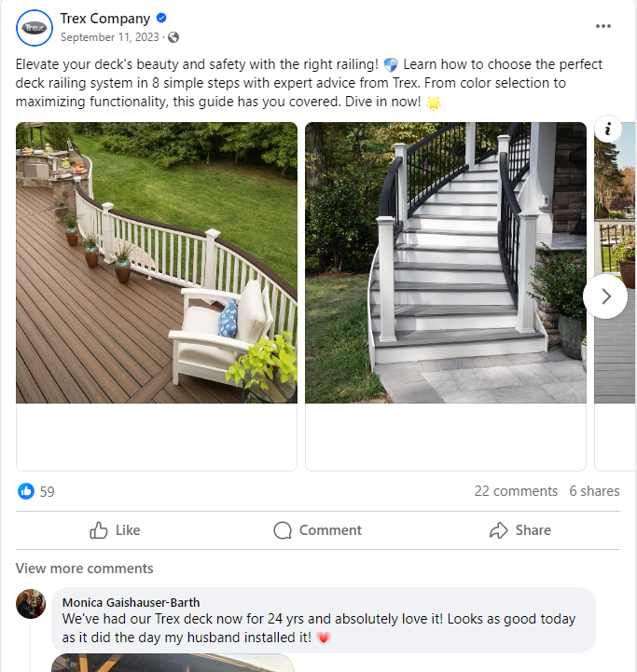637x672 pixels.
Task: Open the Trex Company page name link
Action: pos(105,19)
